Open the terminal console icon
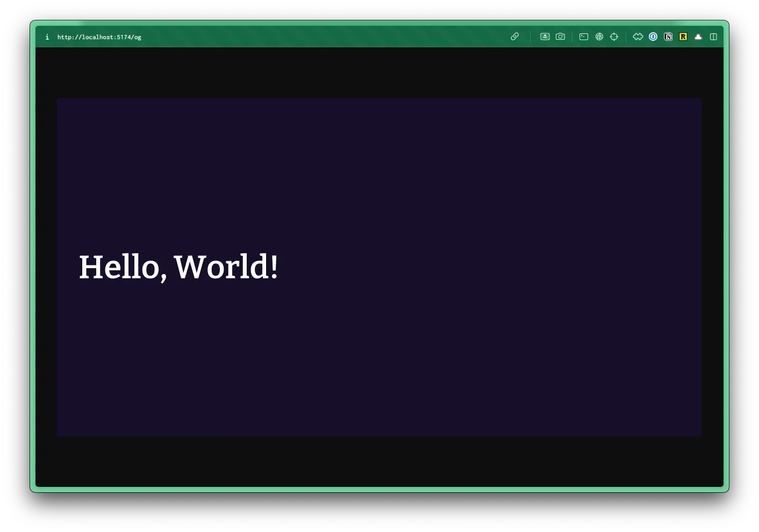 coord(584,37)
